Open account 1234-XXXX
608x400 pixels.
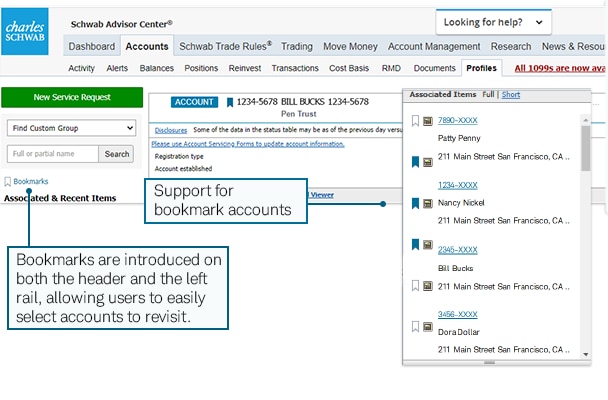pos(458,185)
